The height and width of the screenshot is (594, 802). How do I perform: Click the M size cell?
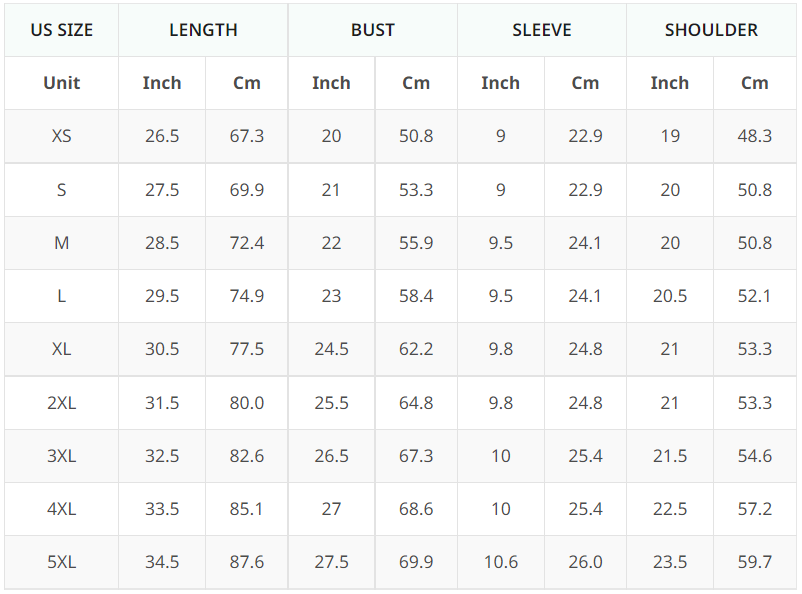pos(61,243)
